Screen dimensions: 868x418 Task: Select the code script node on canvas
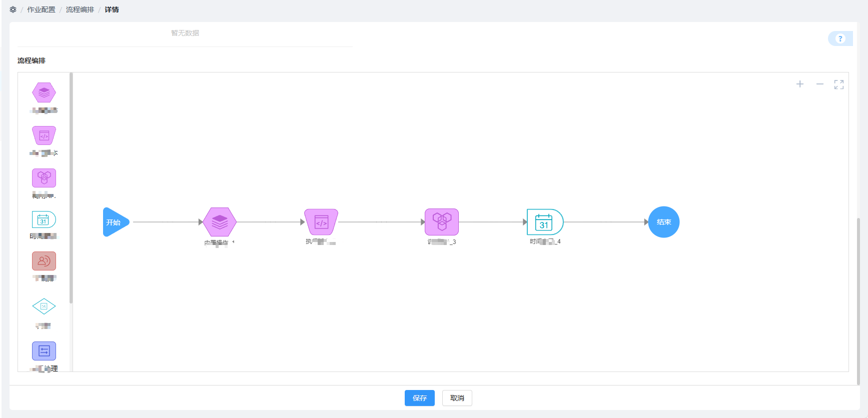click(321, 222)
